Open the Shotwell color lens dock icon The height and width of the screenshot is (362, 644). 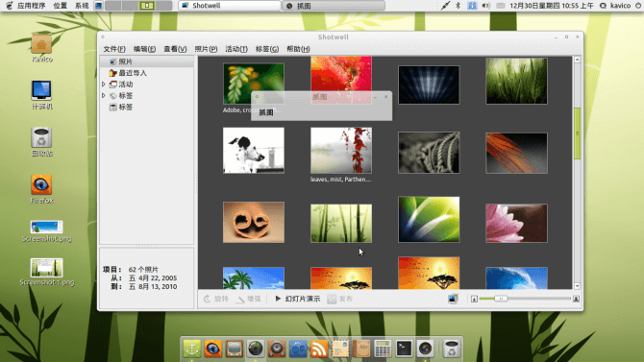click(x=425, y=349)
